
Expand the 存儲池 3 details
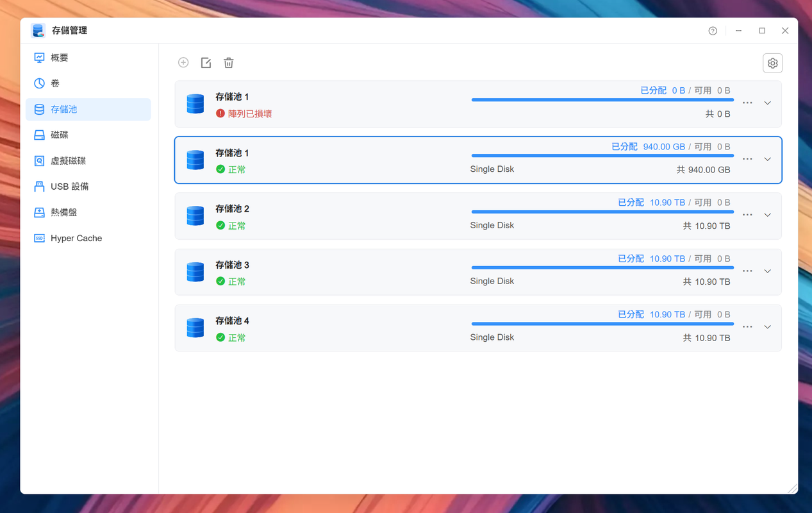[x=767, y=271]
